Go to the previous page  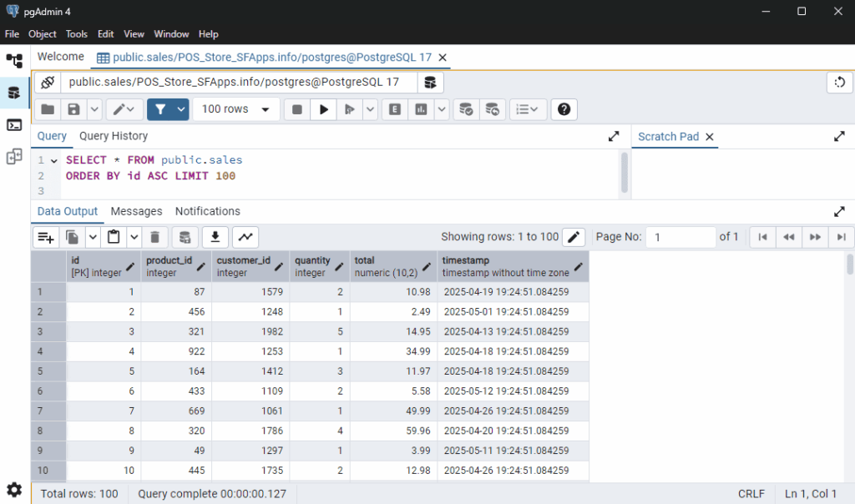pyautogui.click(x=788, y=237)
